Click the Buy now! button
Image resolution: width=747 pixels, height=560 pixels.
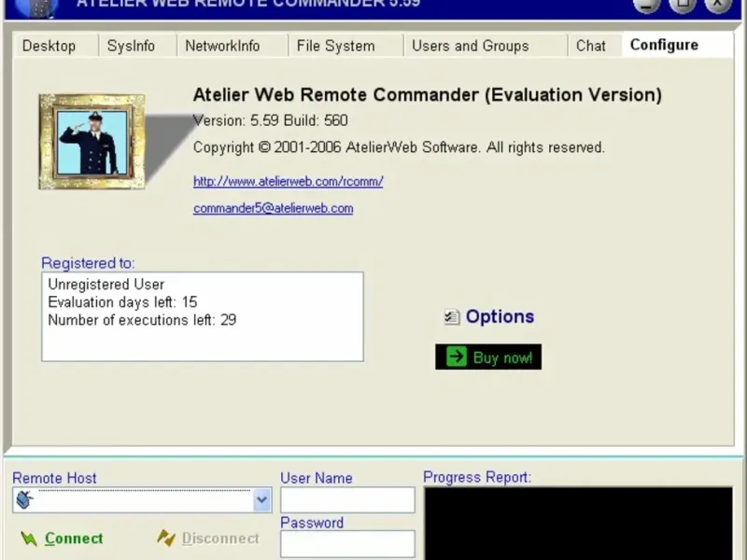click(x=488, y=357)
